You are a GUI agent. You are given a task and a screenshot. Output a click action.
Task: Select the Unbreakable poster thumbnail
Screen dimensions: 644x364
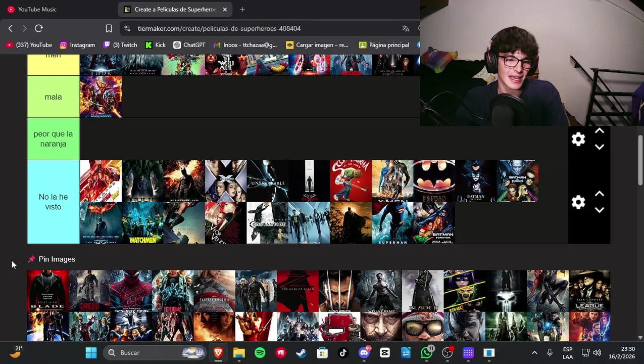(x=267, y=181)
